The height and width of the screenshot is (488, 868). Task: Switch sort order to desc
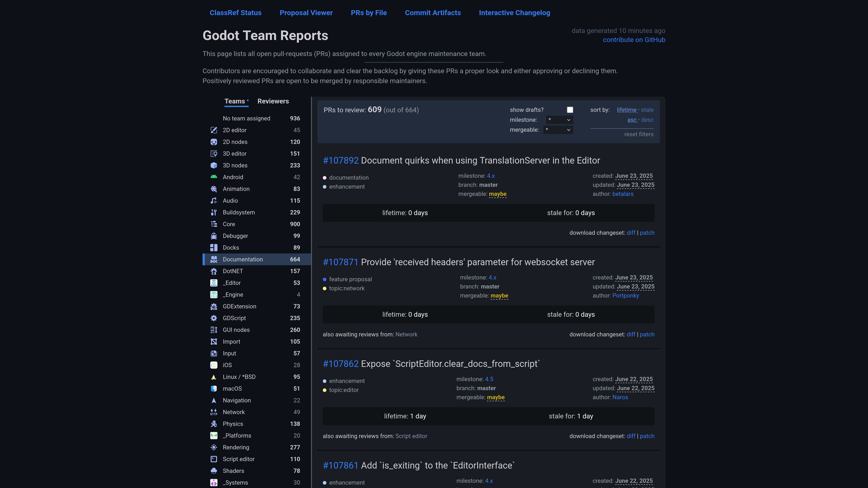(647, 120)
